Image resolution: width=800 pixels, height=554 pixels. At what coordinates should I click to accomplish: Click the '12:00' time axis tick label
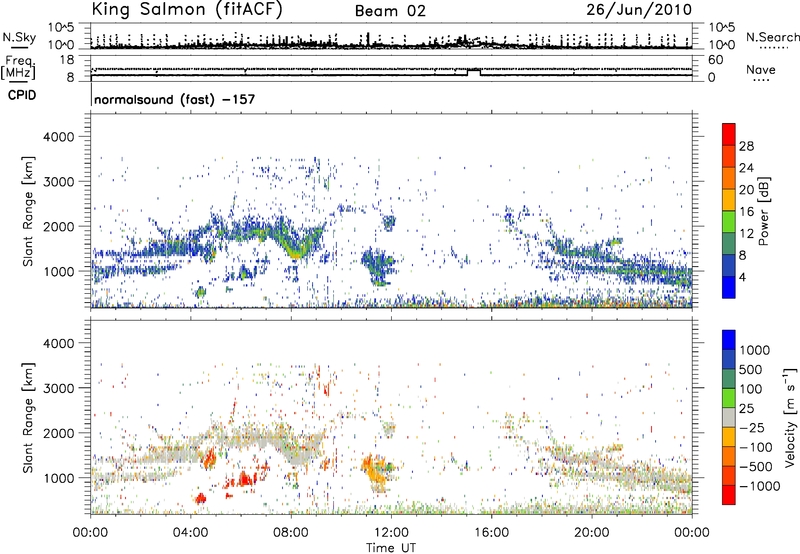(391, 533)
